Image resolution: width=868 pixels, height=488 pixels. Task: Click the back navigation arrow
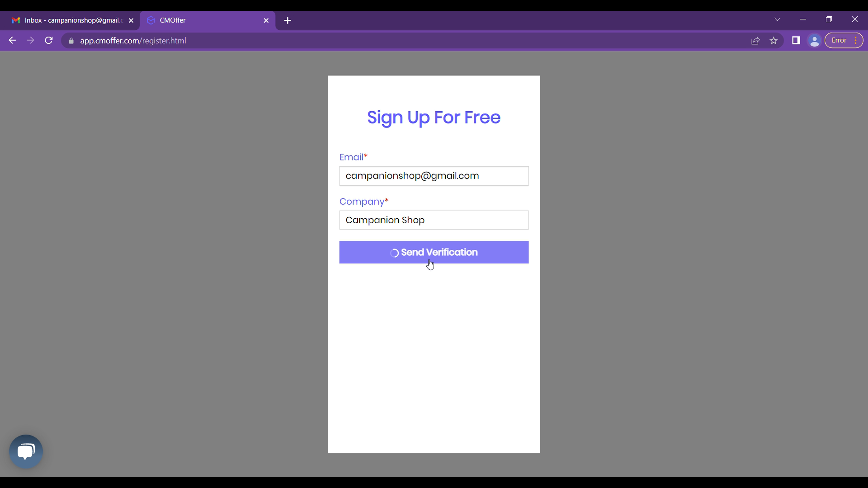tap(13, 41)
